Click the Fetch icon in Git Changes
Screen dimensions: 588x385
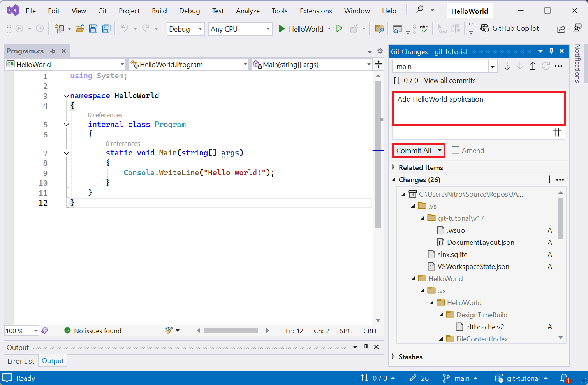(x=507, y=66)
